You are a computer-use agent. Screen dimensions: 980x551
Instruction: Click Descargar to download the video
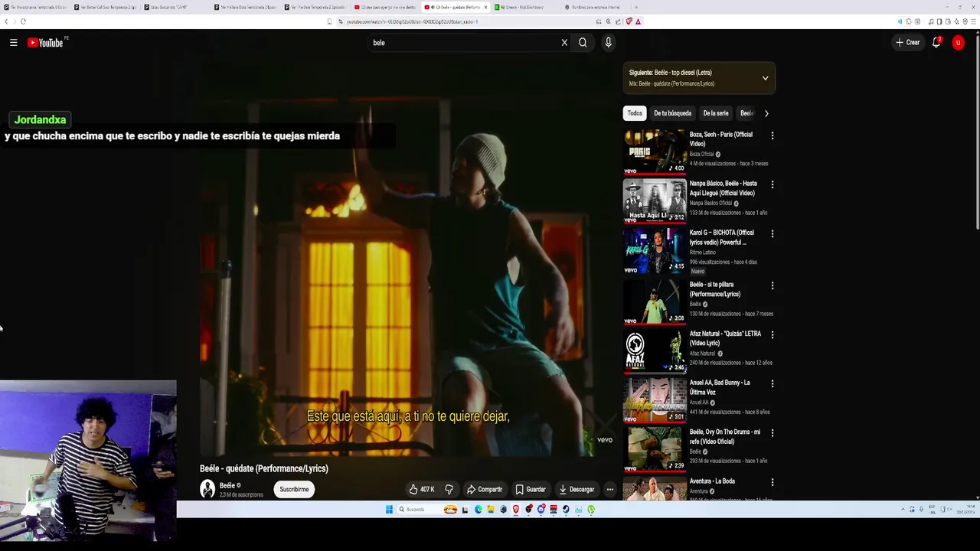pyautogui.click(x=577, y=490)
